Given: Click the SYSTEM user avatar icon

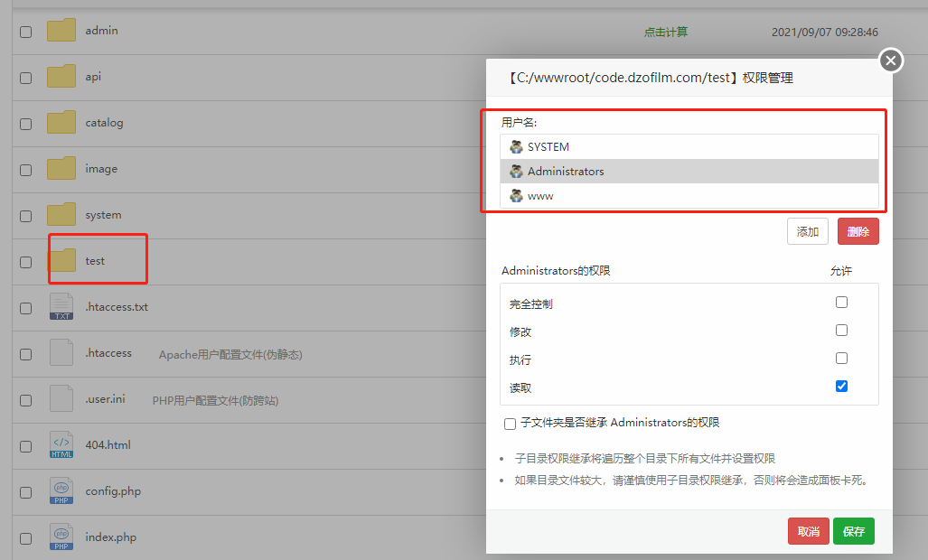Looking at the screenshot, I should point(516,146).
